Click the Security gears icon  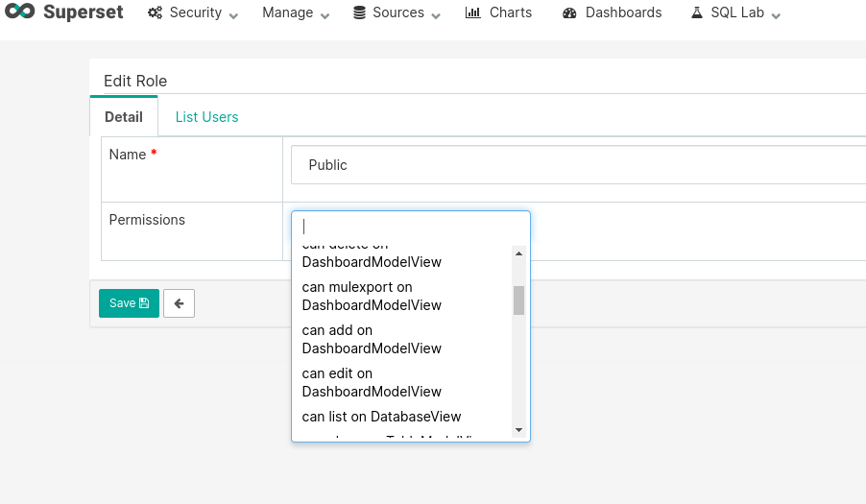[156, 12]
